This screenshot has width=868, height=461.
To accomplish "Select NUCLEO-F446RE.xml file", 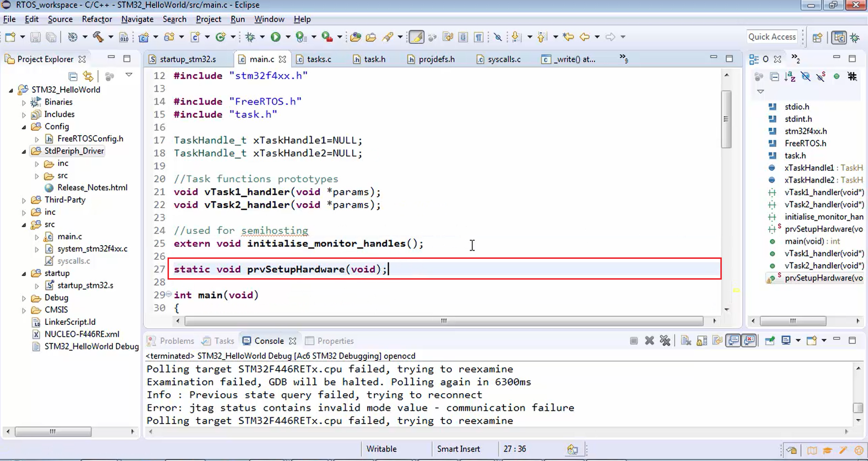I will (82, 334).
